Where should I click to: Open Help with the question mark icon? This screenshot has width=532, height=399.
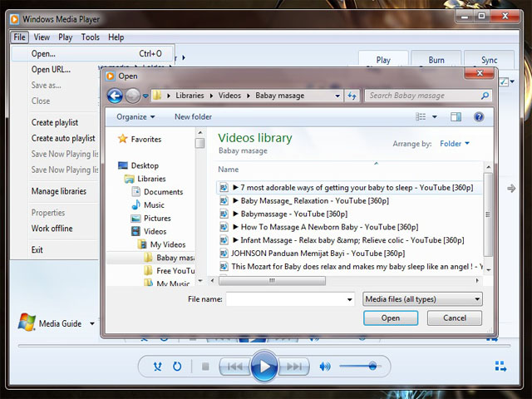[479, 117]
